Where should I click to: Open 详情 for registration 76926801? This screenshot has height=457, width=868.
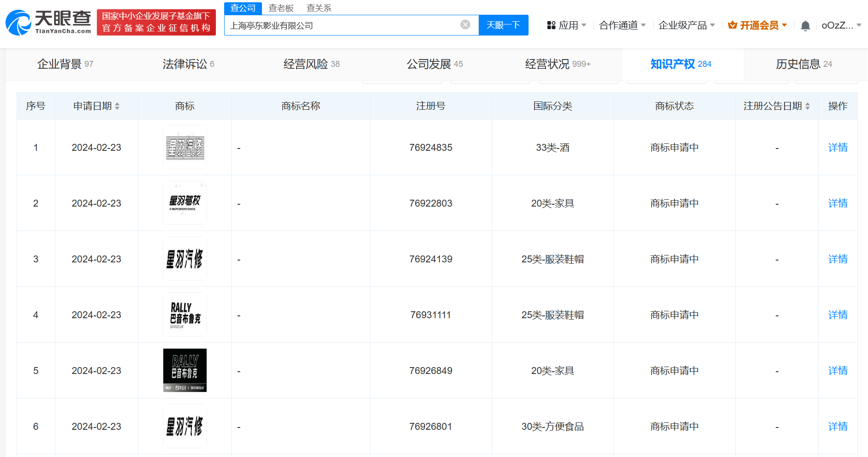tap(838, 427)
